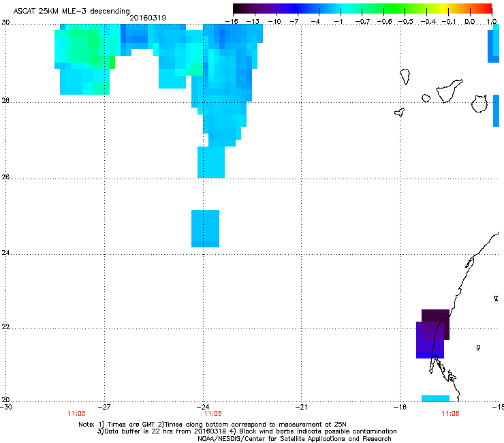Click the '1.0' color bar label
Viewport: 504px width, 443px height.
click(492, 22)
